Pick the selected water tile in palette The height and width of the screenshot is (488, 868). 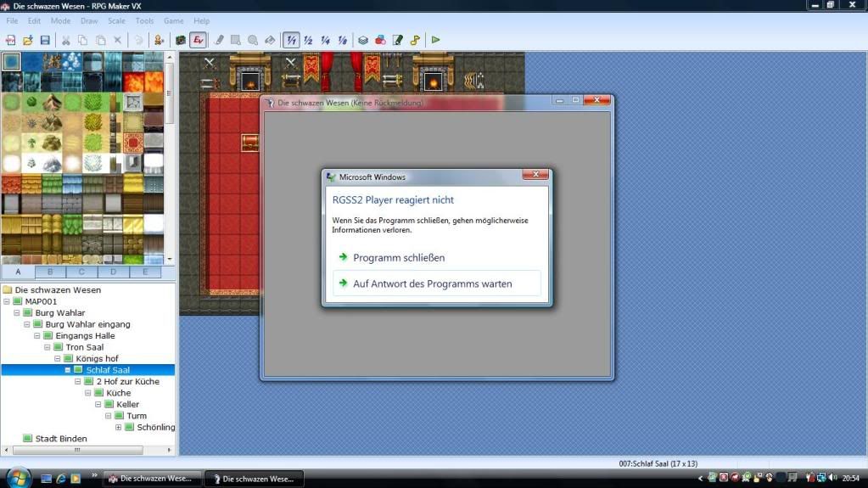pos(11,61)
